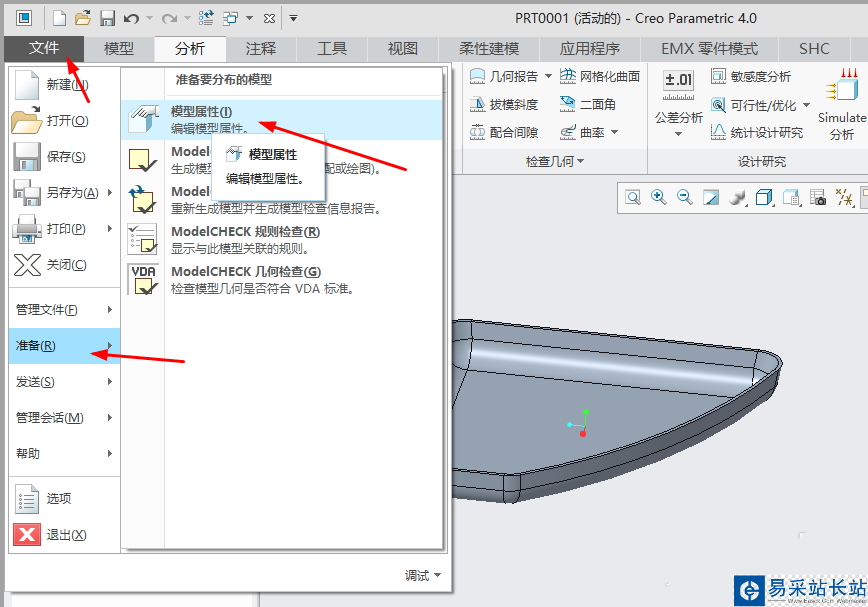This screenshot has width=868, height=607.
Task: Click the ModelCHECK regenerate icon
Action: point(143,200)
